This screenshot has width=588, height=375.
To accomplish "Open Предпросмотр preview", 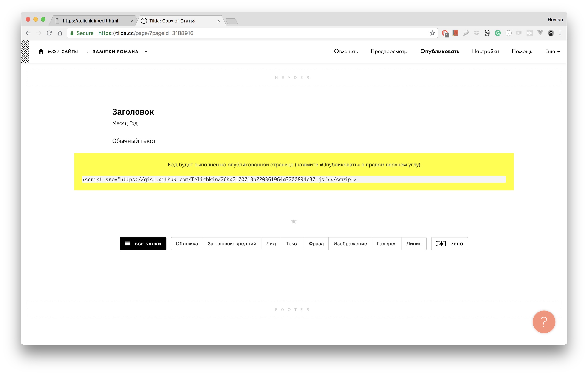I will (x=389, y=51).
